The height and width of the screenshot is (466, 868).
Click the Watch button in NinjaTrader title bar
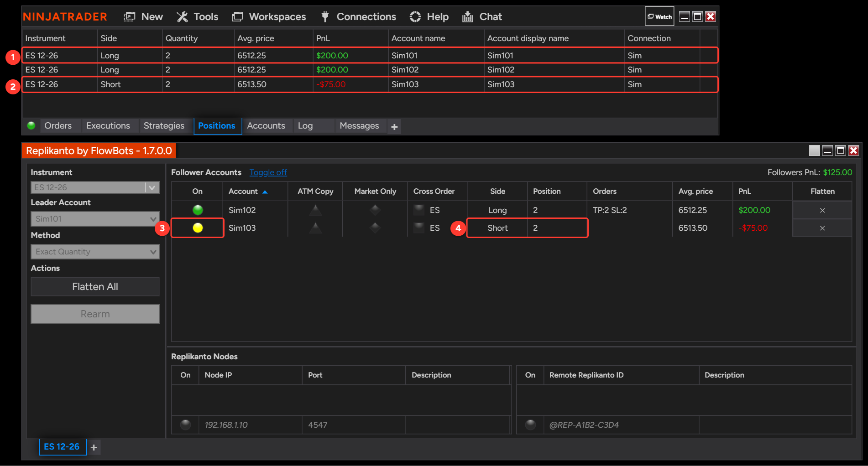(659, 16)
